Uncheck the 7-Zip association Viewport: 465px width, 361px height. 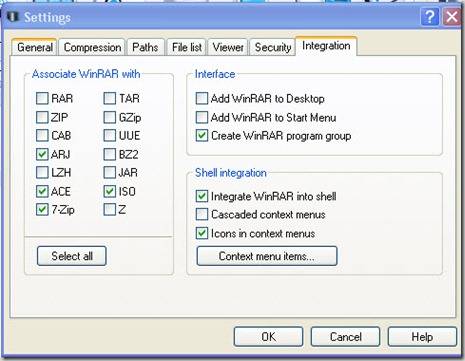pyautogui.click(x=42, y=210)
